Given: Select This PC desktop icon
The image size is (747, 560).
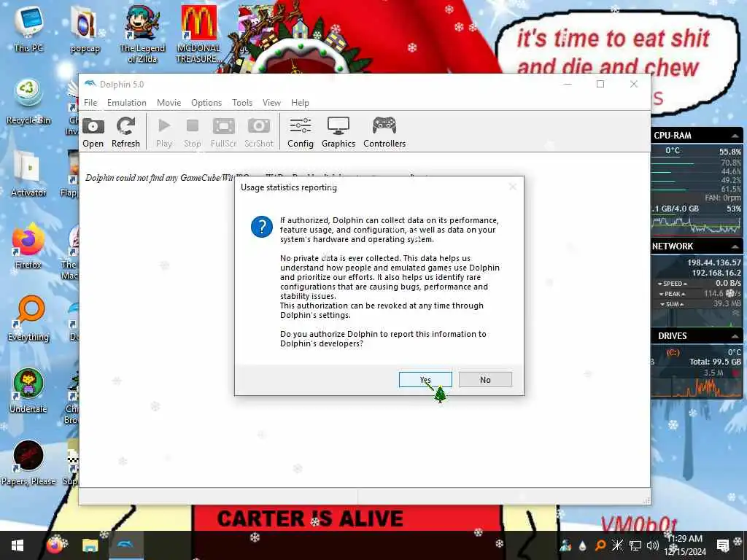Looking at the screenshot, I should (x=28, y=29).
